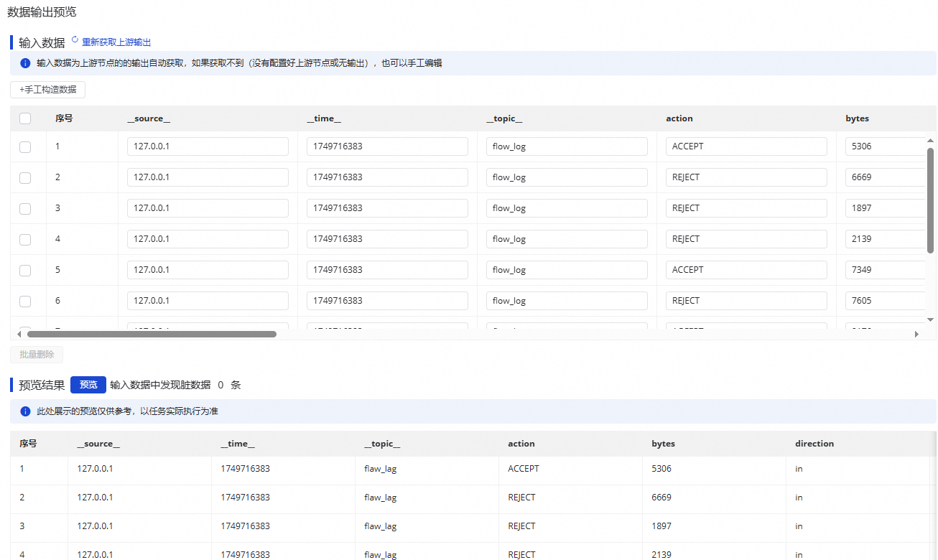Click the info icon in the 预览结果 hint banner
938x560 pixels.
click(25, 411)
